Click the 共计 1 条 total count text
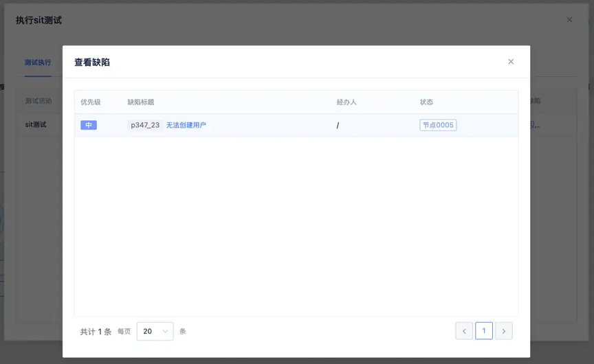The image size is (594, 364). click(x=96, y=332)
